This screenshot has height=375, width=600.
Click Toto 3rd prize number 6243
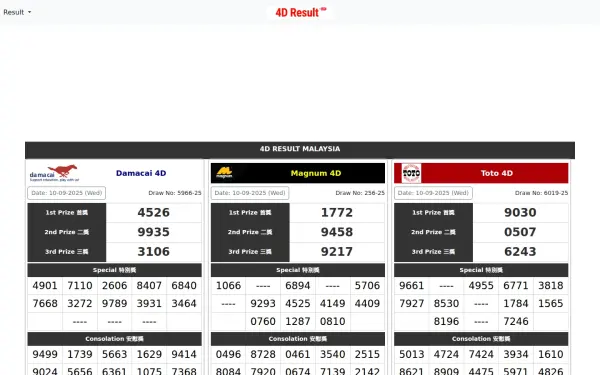[520, 251]
